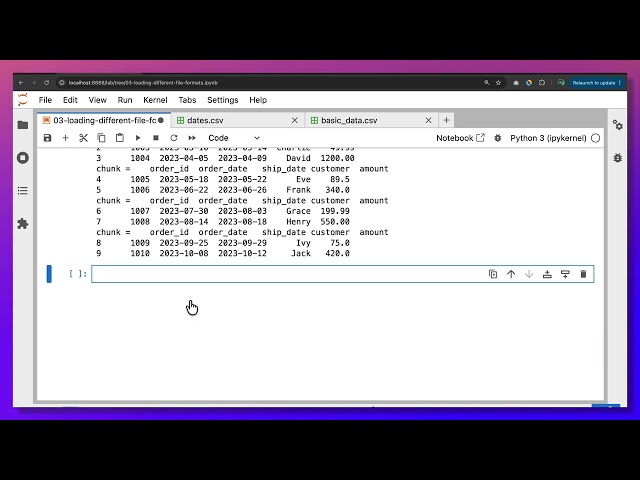Open Running Terminals and Kernels panel
The width and height of the screenshot is (640, 480).
23,158
